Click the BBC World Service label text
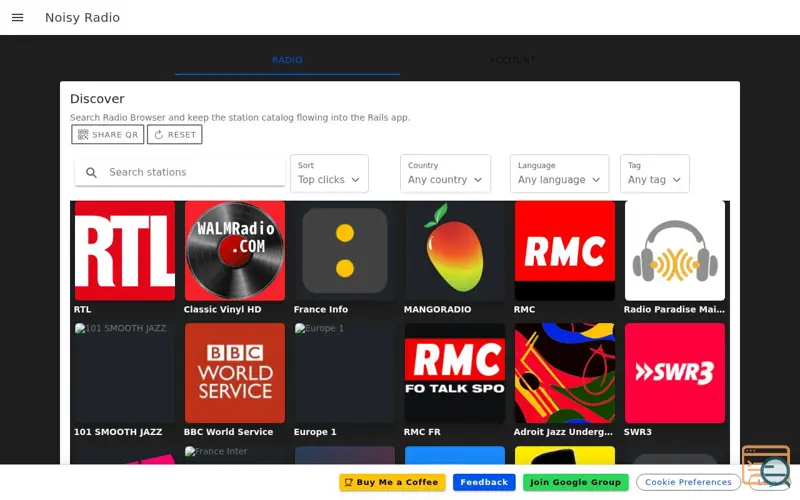This screenshot has width=800, height=500. coord(229,432)
